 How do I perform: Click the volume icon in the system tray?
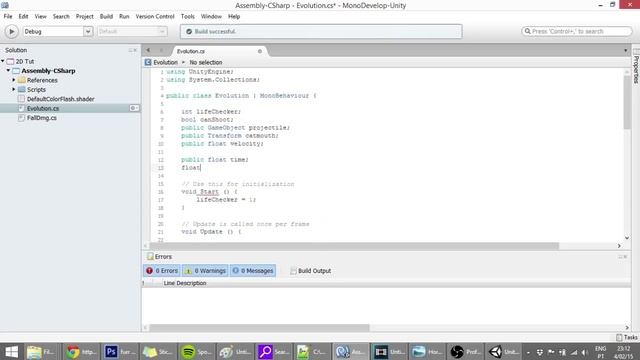584,352
